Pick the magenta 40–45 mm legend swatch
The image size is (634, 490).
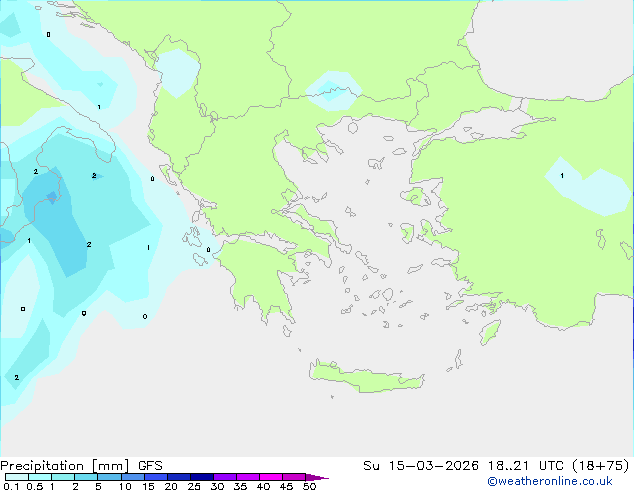pyautogui.click(x=271, y=477)
